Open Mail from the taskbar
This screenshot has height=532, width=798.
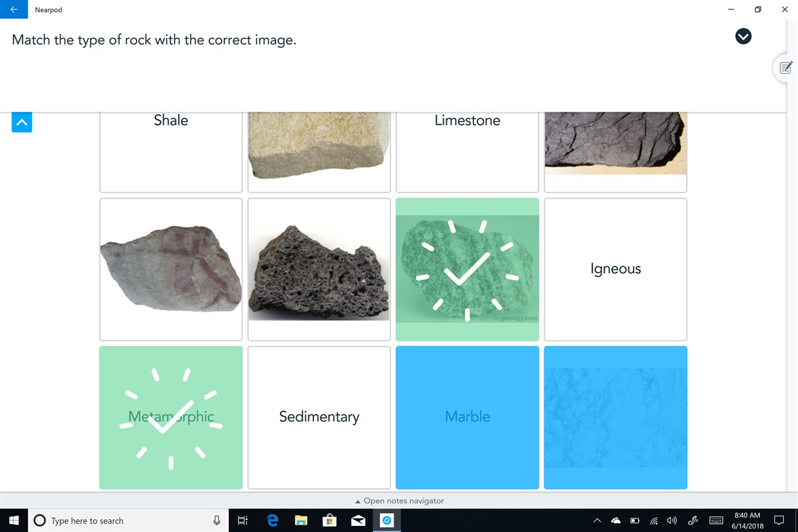tap(358, 521)
